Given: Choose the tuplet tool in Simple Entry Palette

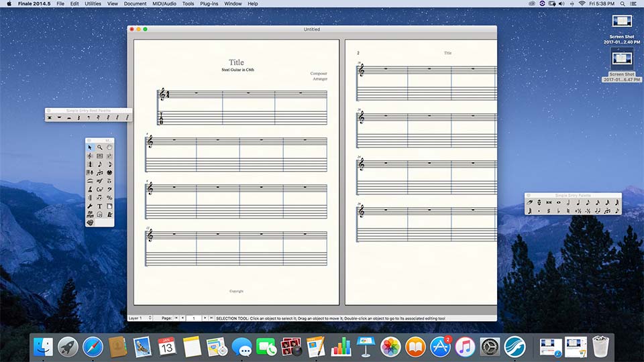Looking at the screenshot, I should point(608,211).
